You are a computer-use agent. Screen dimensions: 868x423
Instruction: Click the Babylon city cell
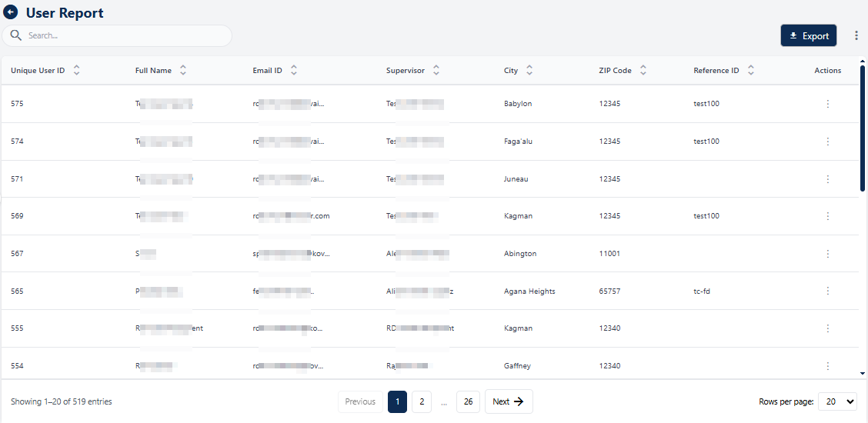coord(518,104)
